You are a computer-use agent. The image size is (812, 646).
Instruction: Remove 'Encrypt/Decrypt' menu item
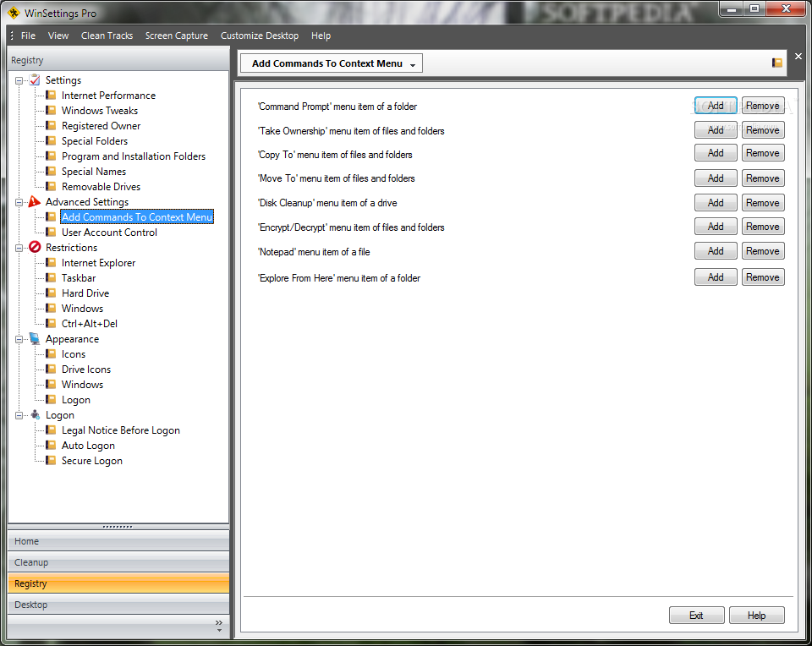[763, 227]
